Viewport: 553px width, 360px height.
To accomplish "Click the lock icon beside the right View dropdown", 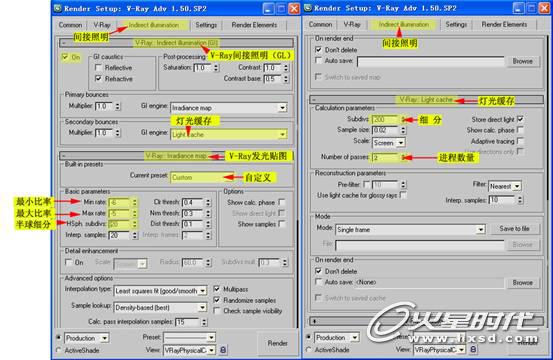I will [473, 349].
